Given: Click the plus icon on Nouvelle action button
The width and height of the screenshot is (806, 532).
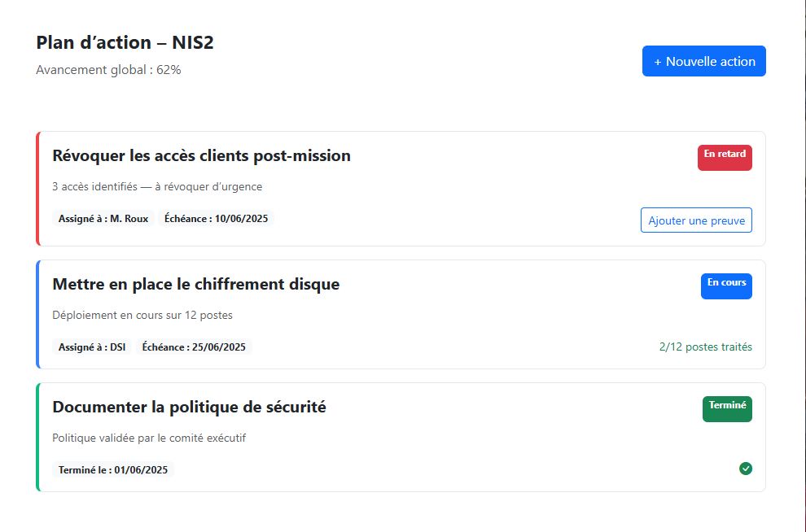Looking at the screenshot, I should (656, 60).
